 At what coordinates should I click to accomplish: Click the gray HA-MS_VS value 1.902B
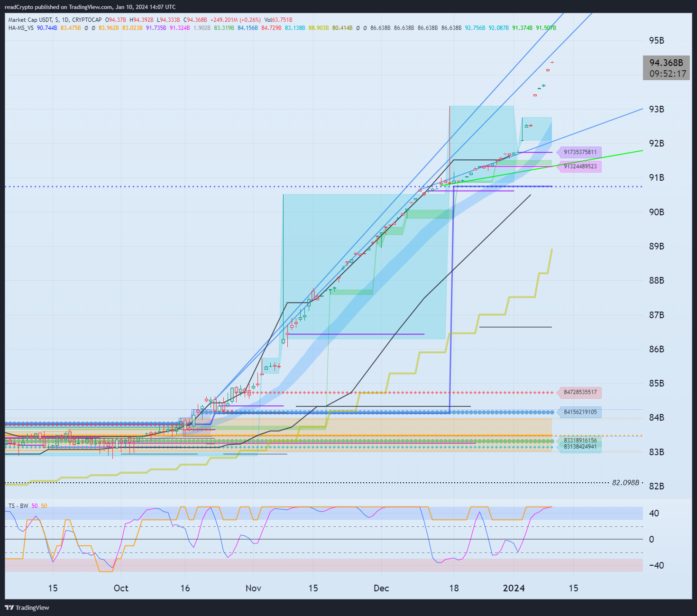click(202, 28)
